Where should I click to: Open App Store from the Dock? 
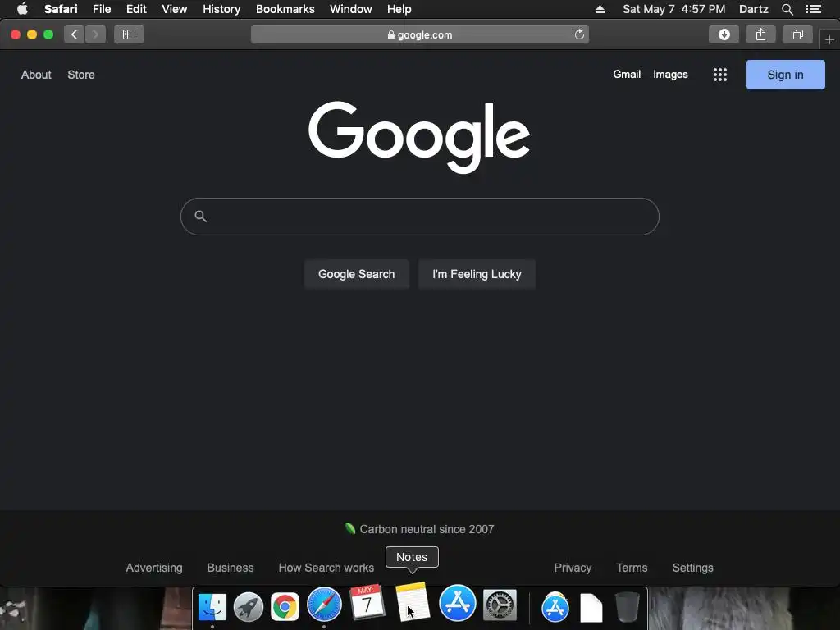[458, 603]
